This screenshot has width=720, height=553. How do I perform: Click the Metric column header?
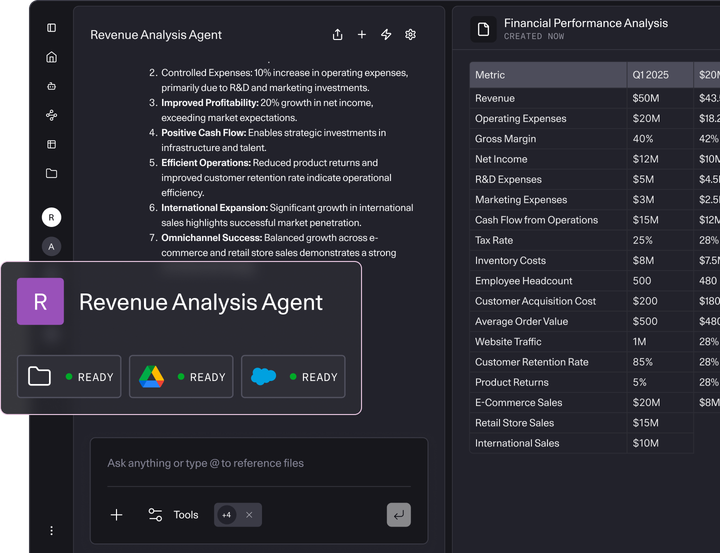coord(548,75)
